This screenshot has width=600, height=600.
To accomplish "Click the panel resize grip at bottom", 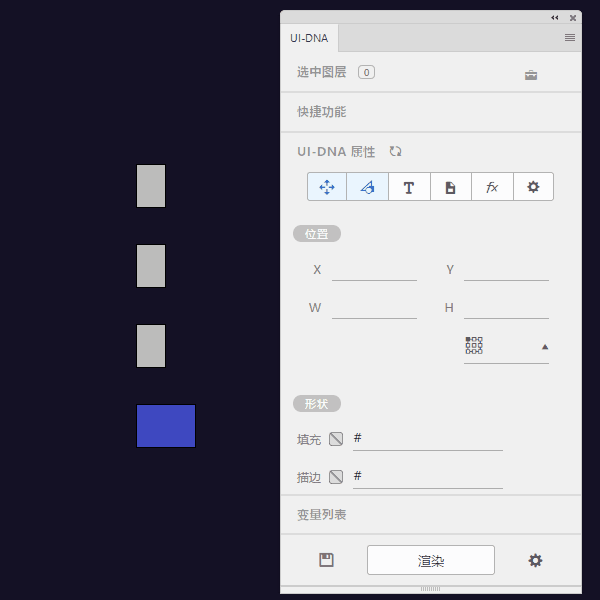I will pyautogui.click(x=430, y=589).
